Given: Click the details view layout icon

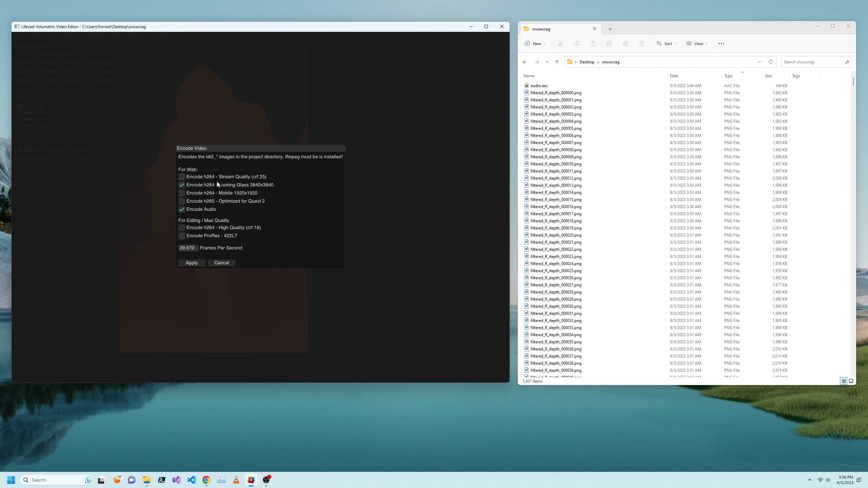Looking at the screenshot, I should (x=844, y=381).
